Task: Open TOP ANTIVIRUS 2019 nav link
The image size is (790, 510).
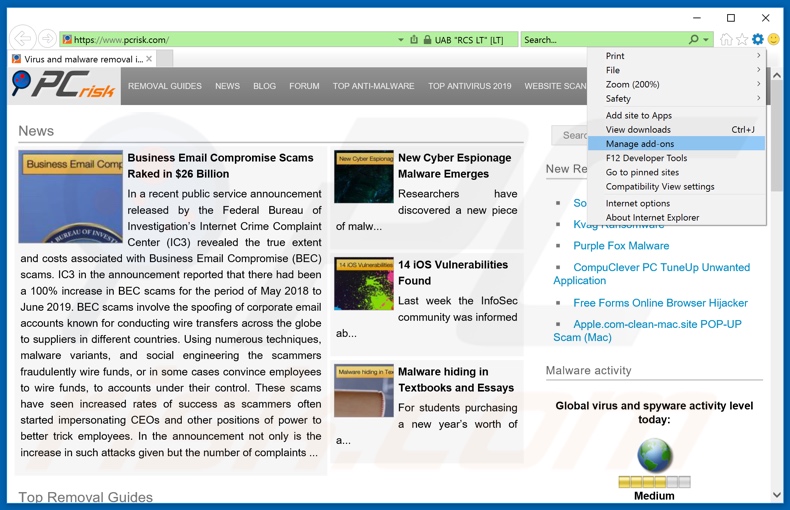Action: pos(470,86)
